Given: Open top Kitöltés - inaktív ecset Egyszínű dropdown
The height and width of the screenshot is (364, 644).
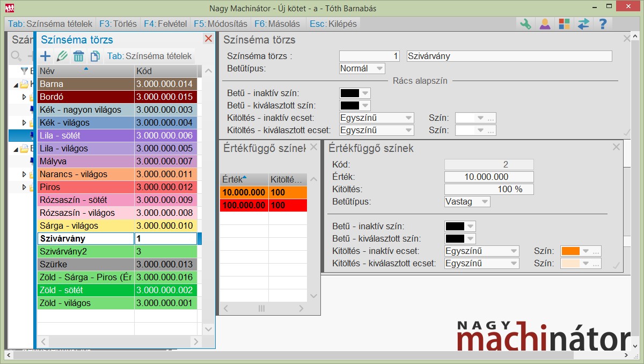Looking at the screenshot, I should pos(376,118).
